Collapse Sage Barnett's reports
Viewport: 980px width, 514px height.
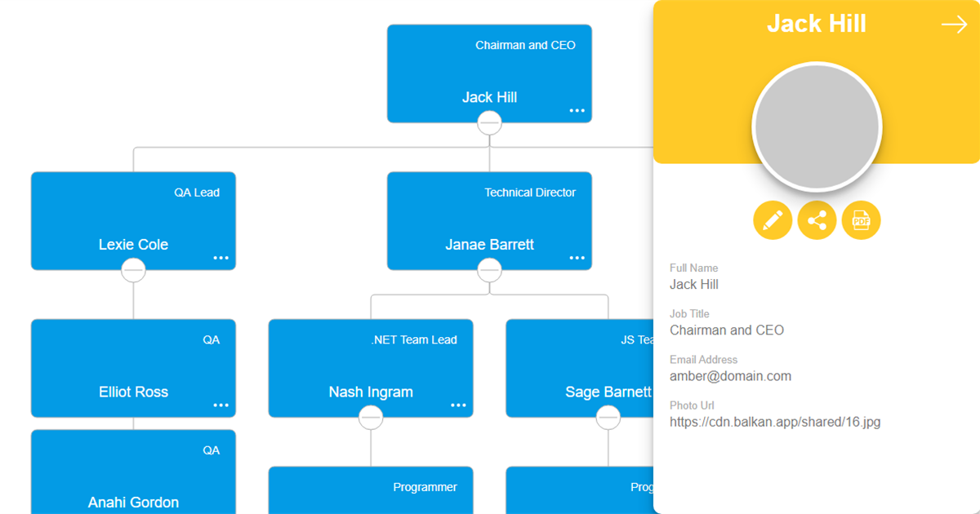608,417
